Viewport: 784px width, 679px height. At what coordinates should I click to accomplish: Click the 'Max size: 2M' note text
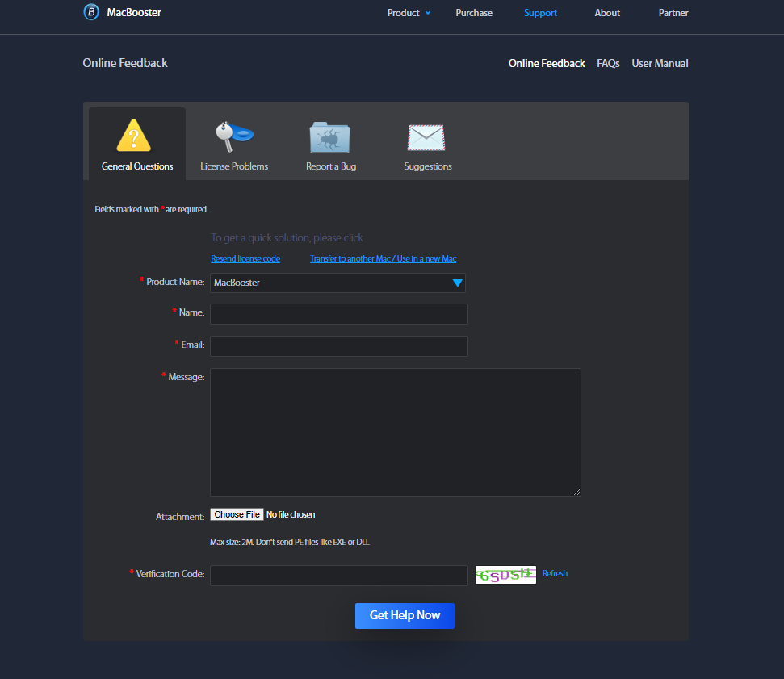(290, 542)
